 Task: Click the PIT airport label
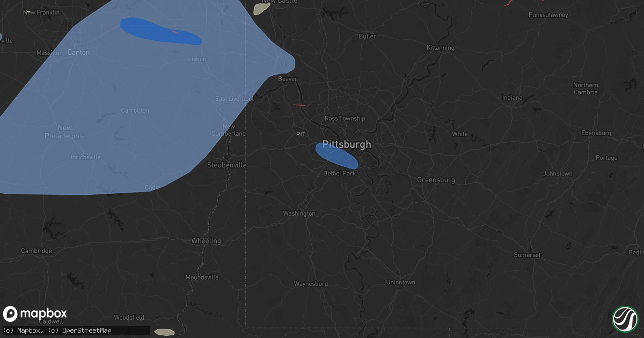click(301, 134)
